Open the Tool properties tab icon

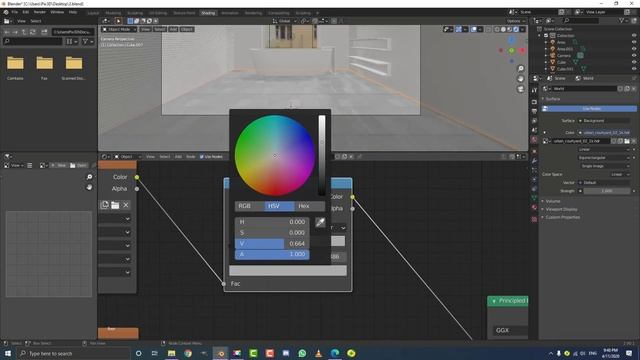pos(534,90)
